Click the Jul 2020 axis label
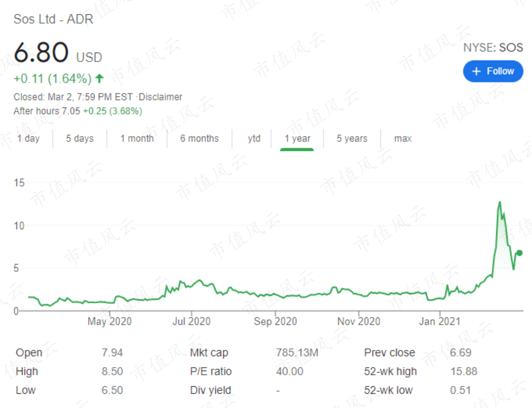This screenshot has width=532, height=408. 192,321
